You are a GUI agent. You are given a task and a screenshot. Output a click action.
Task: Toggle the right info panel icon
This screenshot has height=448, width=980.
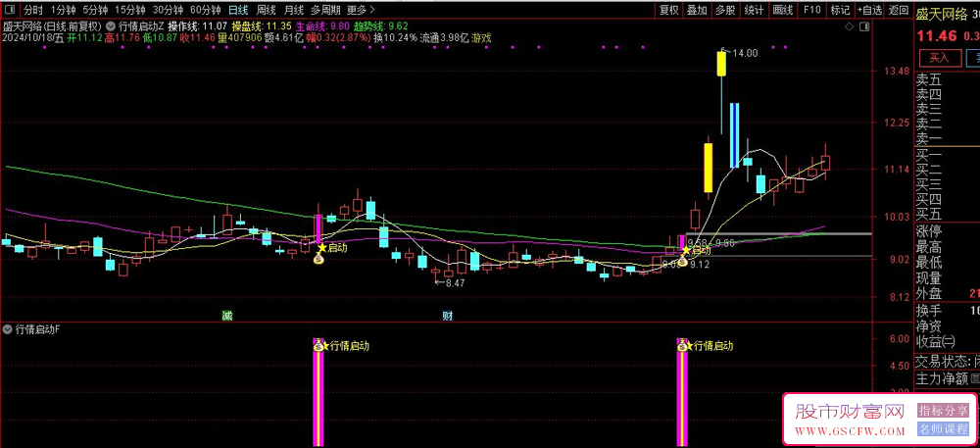coord(864,26)
